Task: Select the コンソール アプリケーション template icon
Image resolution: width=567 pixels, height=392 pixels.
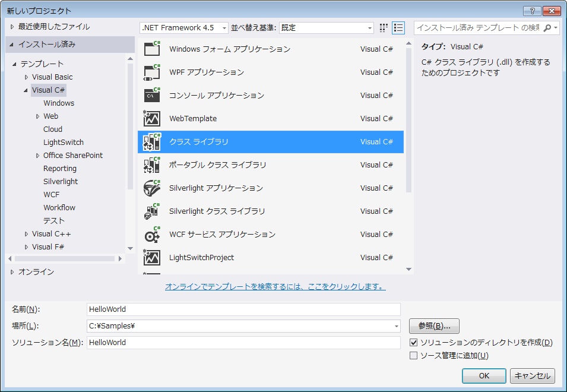Action: click(x=152, y=95)
